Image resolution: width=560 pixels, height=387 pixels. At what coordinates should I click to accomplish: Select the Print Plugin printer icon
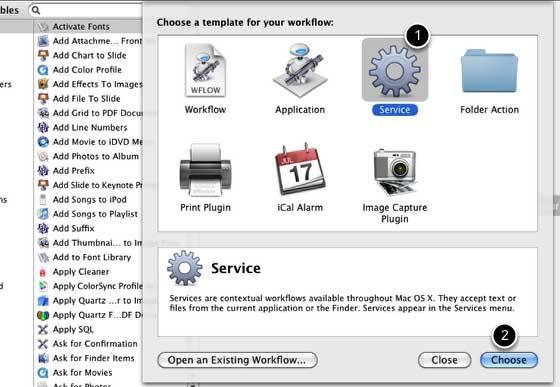205,170
